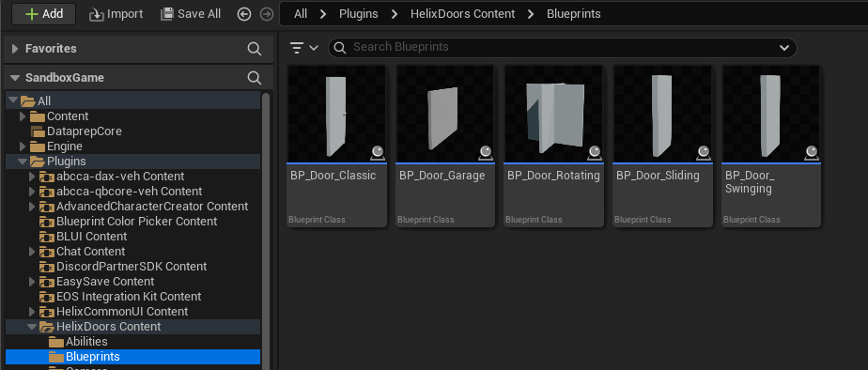Open the search bar dropdown chevron
868x370 pixels.
(783, 48)
